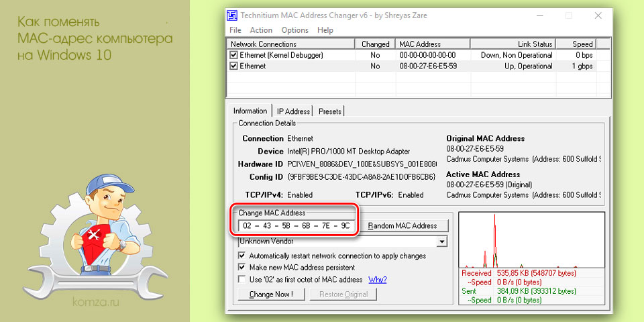Viewport: 644px width, 322px height.
Task: Uncheck the Ethernet (Kernel Debugger) connection checkbox
Action: 233,55
